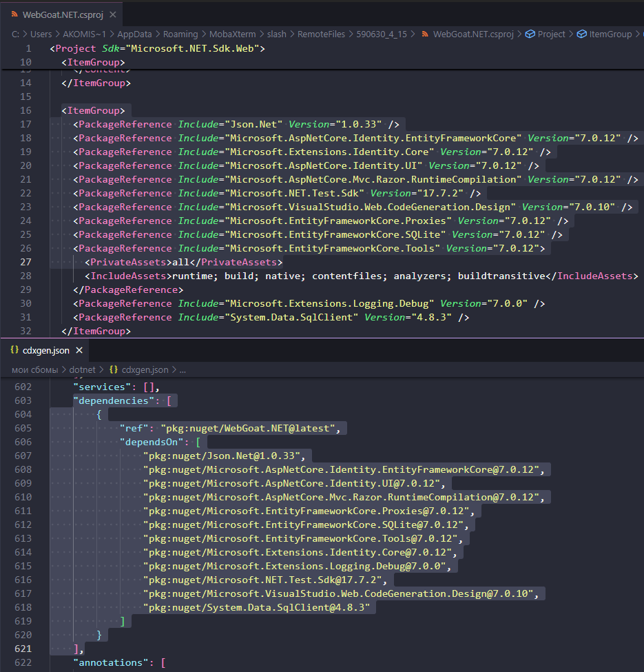Click the 'C:' breadcrumb root
The width and height of the screenshot is (644, 672).
point(15,34)
